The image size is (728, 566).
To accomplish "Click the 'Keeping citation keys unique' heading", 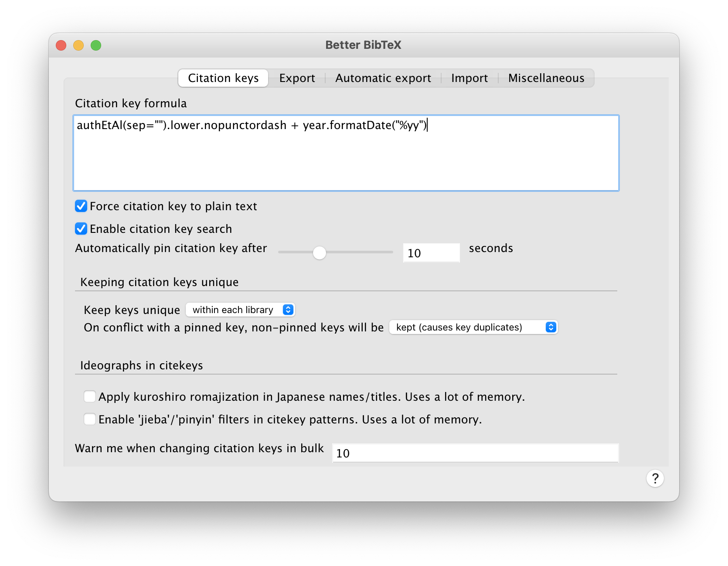I will coord(160,282).
